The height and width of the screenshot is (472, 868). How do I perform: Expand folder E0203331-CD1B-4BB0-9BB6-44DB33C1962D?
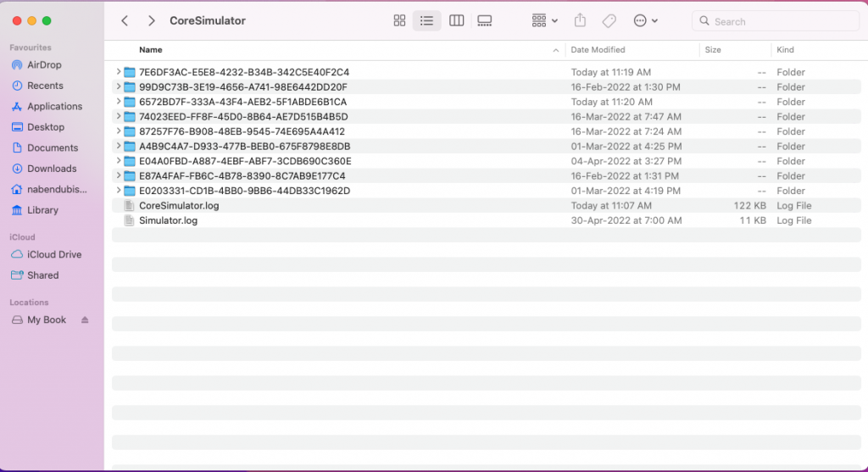[118, 191]
